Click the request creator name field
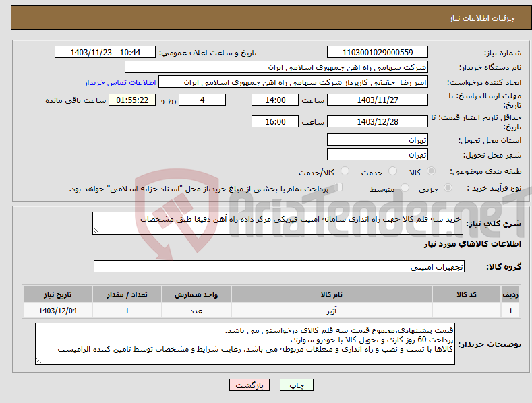The width and height of the screenshot is (532, 403). 293,82
